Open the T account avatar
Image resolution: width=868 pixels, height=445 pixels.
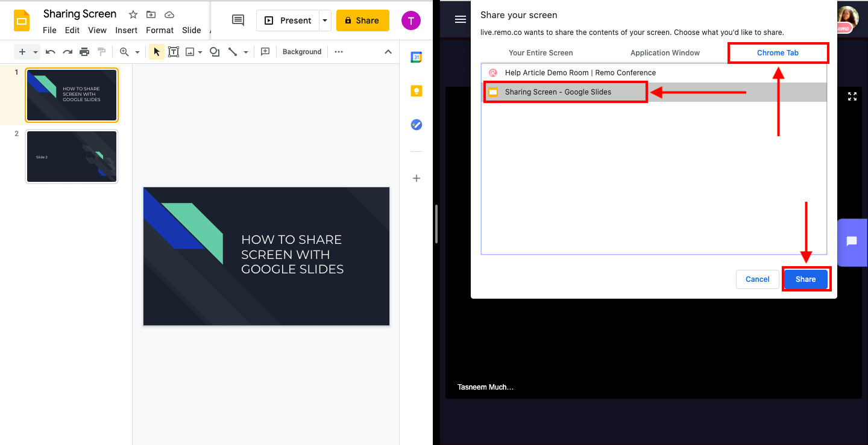411,20
